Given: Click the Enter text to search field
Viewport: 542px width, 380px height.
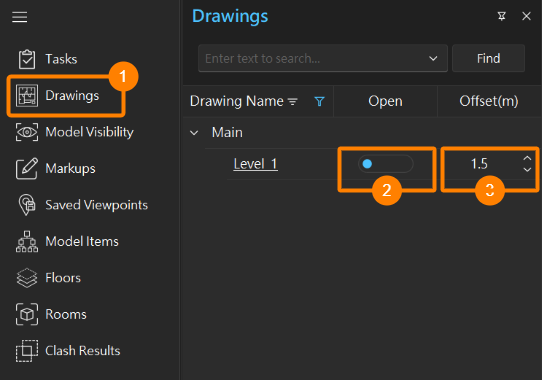Looking at the screenshot, I should [x=313, y=58].
